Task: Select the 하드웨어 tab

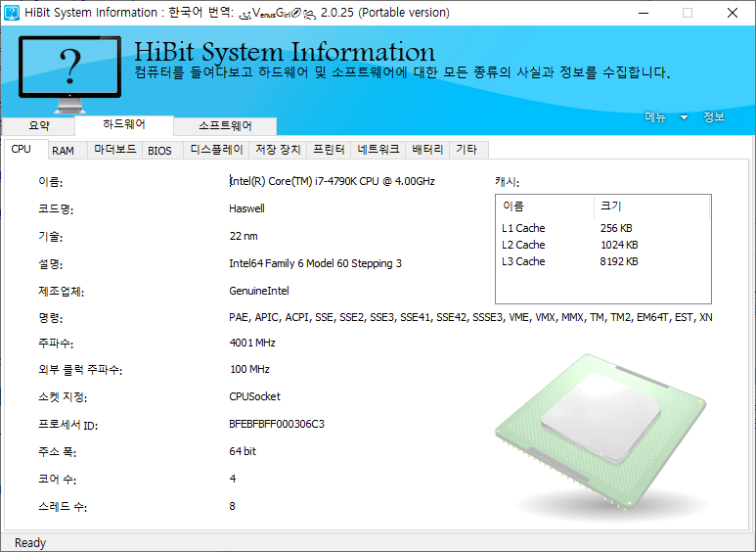Action: click(124, 124)
